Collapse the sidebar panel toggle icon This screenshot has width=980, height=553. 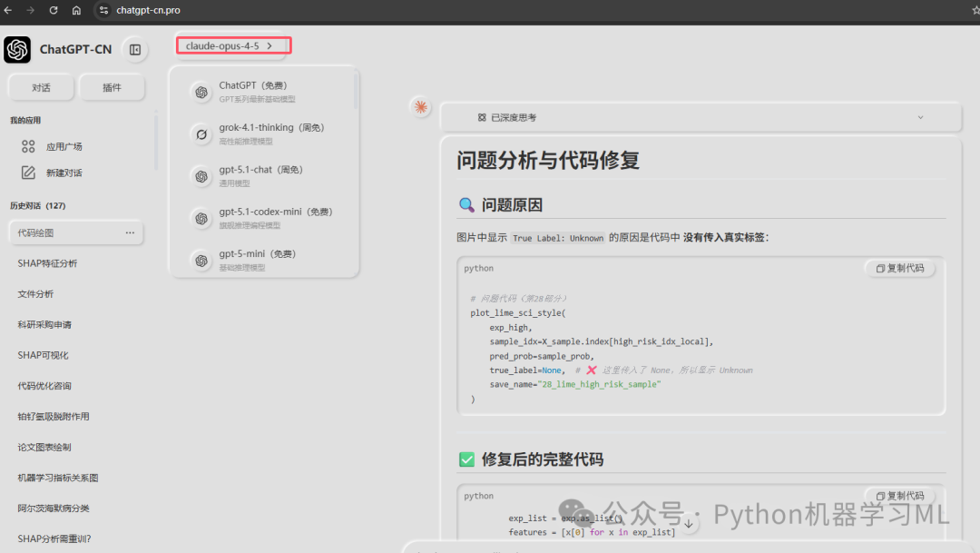pos(135,49)
